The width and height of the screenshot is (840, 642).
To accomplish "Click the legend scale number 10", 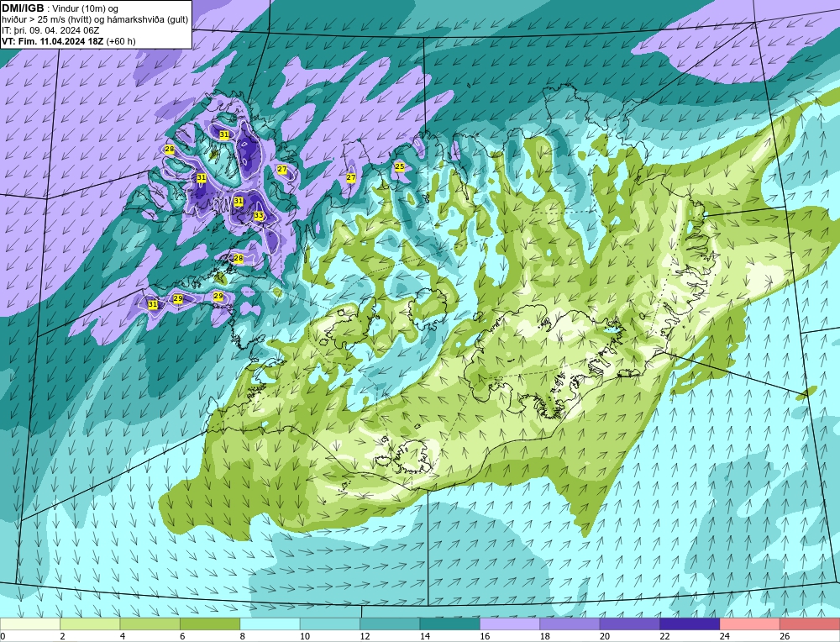I will pos(305,637).
